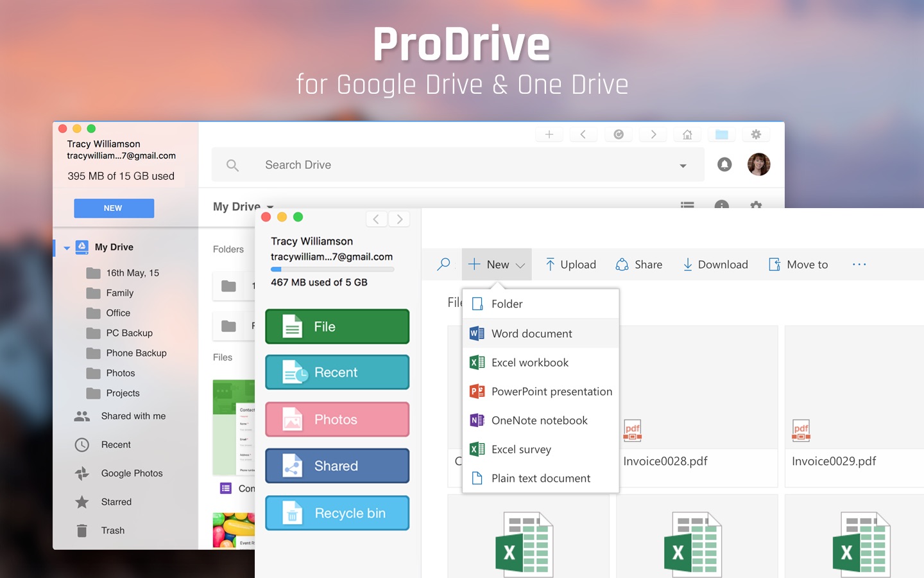Viewport: 924px width, 578px height.
Task: Open notifications bell in Google Drive window
Action: [x=724, y=164]
